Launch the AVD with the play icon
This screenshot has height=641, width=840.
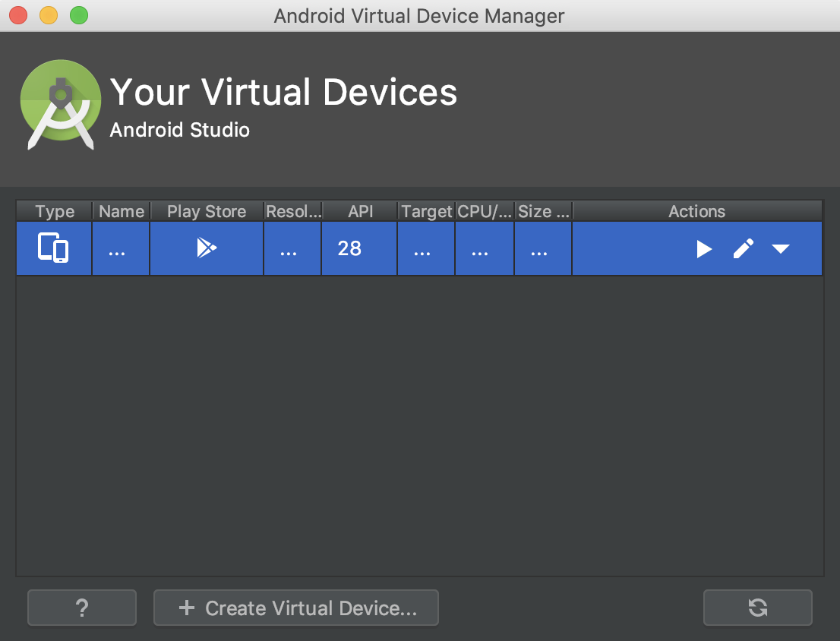[x=703, y=249]
